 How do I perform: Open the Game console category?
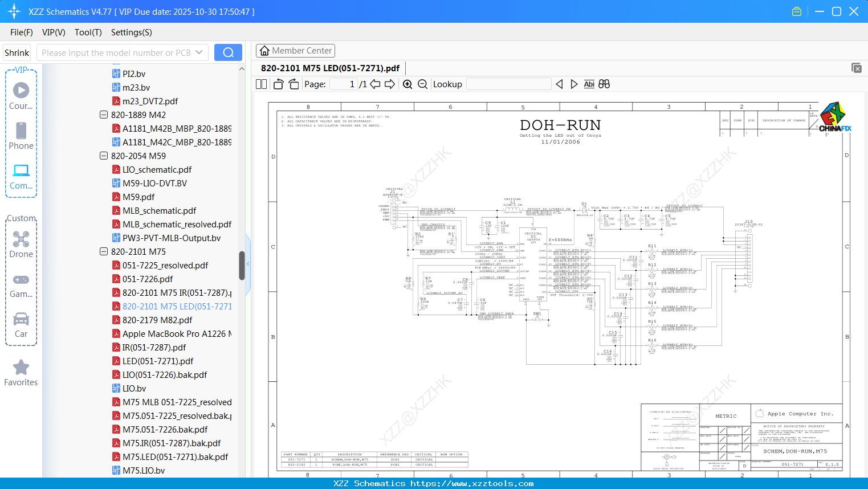21,285
